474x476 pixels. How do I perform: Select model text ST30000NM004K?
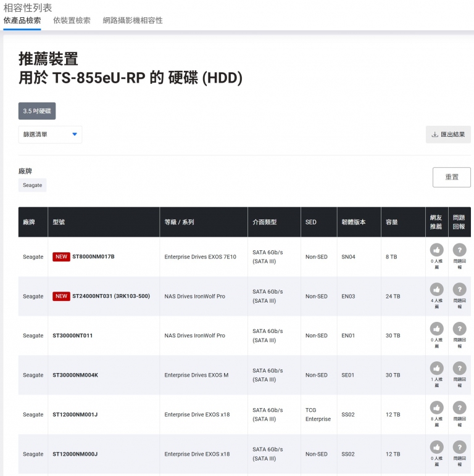(75, 375)
